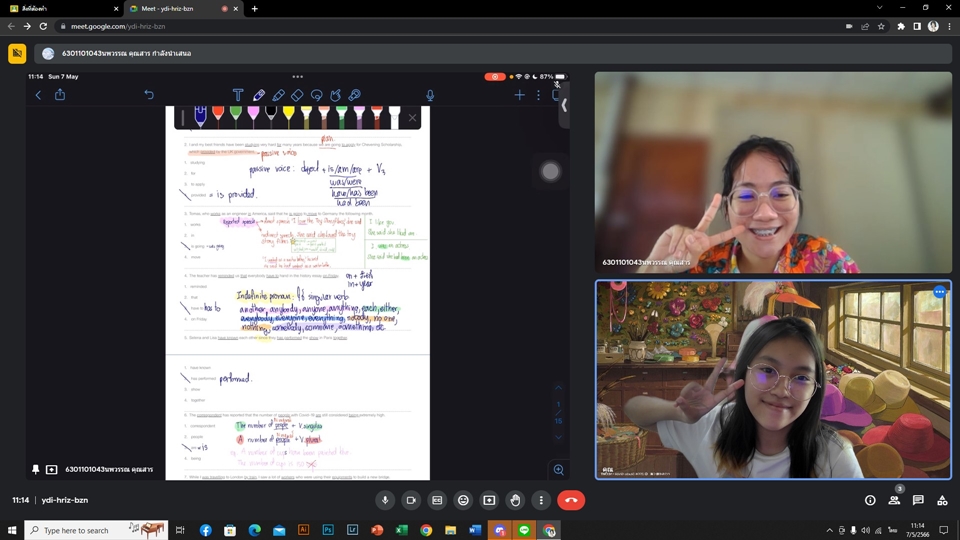Click the plus add icon in notes
960x540 pixels.
[x=519, y=95]
